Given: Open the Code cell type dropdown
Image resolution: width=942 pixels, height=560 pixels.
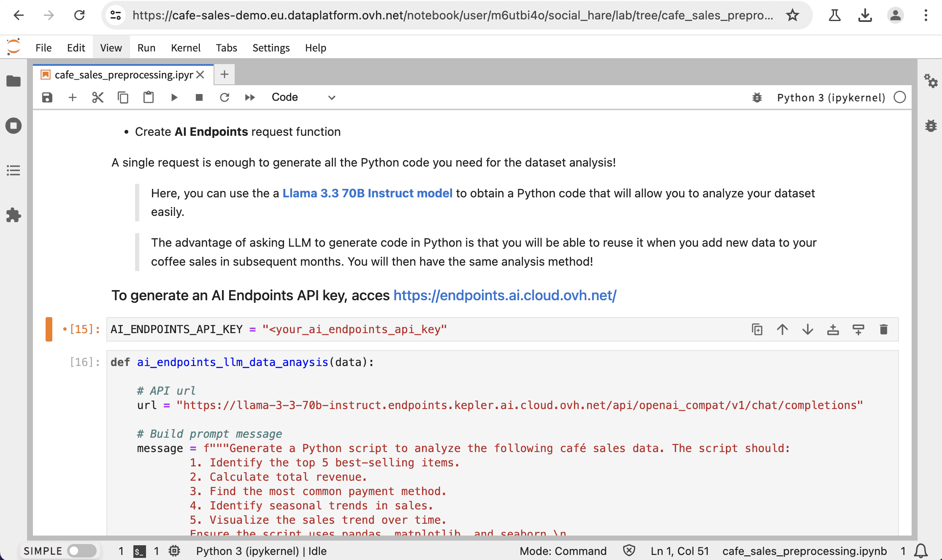Looking at the screenshot, I should pos(303,97).
